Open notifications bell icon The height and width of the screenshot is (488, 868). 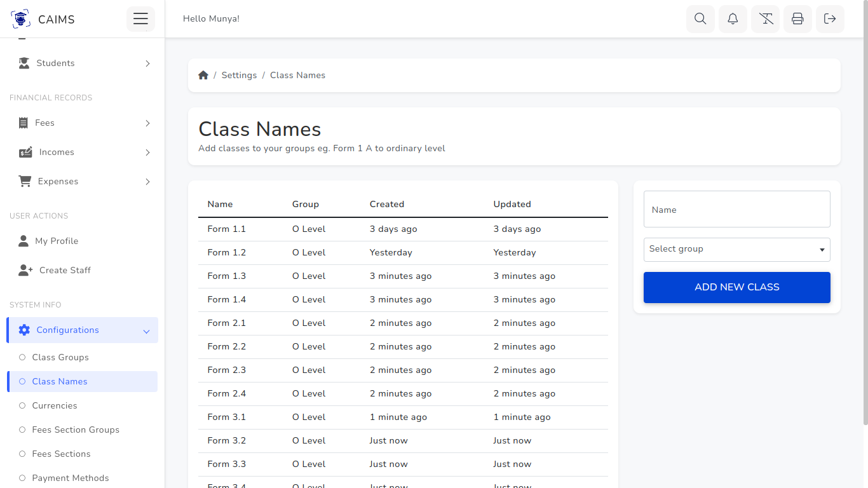pos(733,19)
